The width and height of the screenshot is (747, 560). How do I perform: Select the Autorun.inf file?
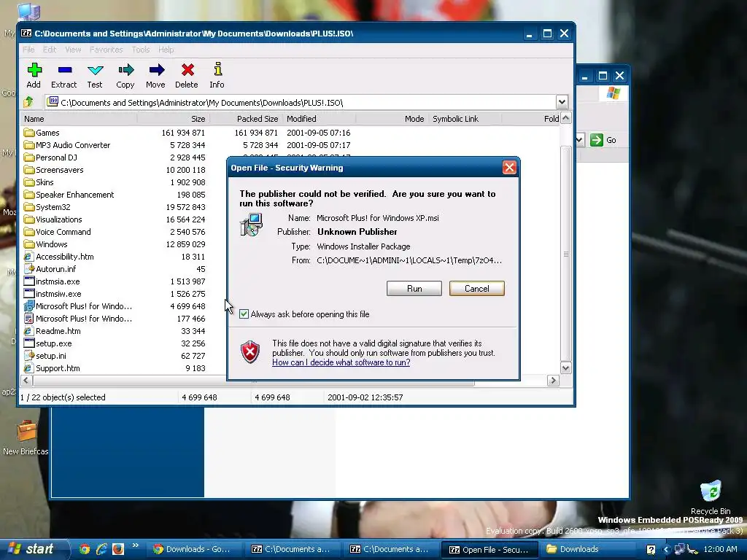coord(50,269)
